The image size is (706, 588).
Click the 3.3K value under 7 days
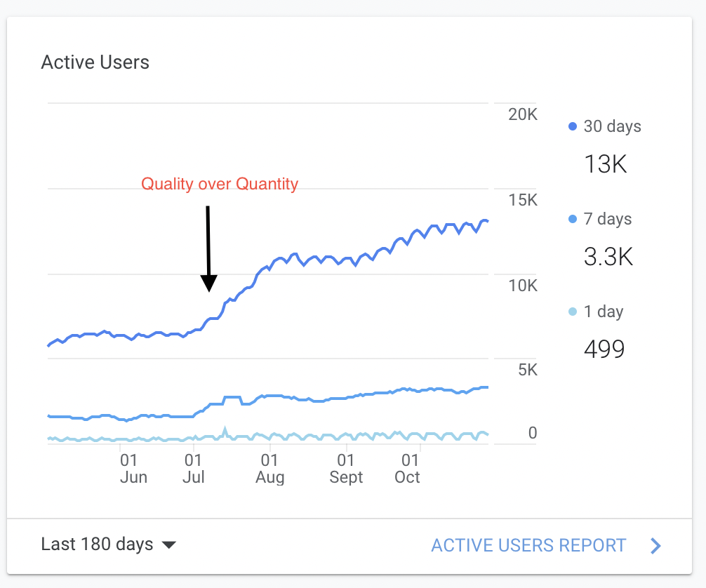pos(608,258)
